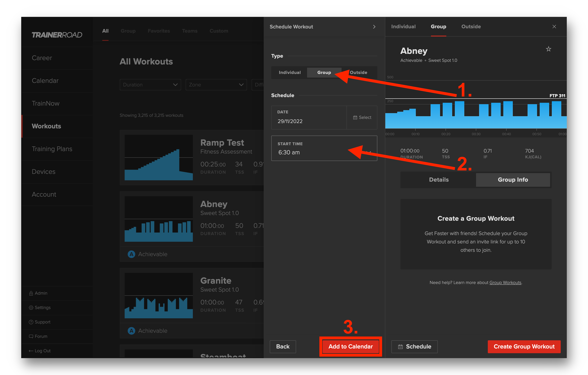Viewport: 588px width, 375px height.
Task: Go to Career in sidebar
Action: pyautogui.click(x=57, y=58)
